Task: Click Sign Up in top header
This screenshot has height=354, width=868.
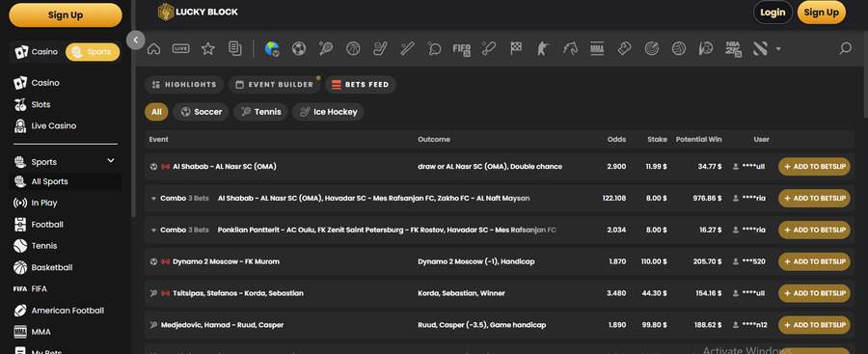Action: pyautogui.click(x=822, y=13)
